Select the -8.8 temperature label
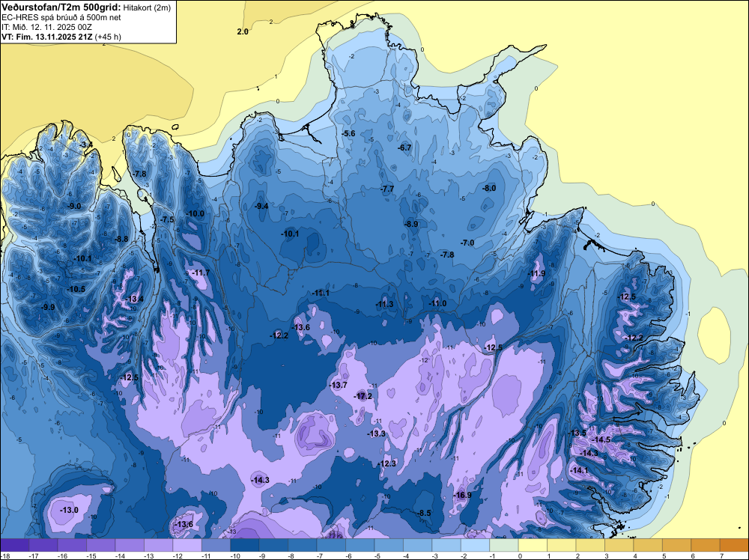 click(x=121, y=239)
